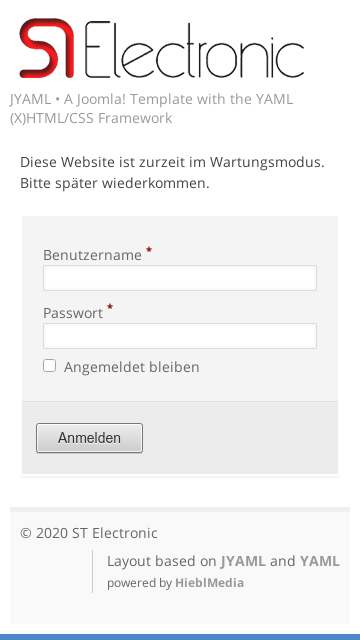Click the JYAML Joomla template tagline text
The image size is (360, 640).
[x=151, y=109]
